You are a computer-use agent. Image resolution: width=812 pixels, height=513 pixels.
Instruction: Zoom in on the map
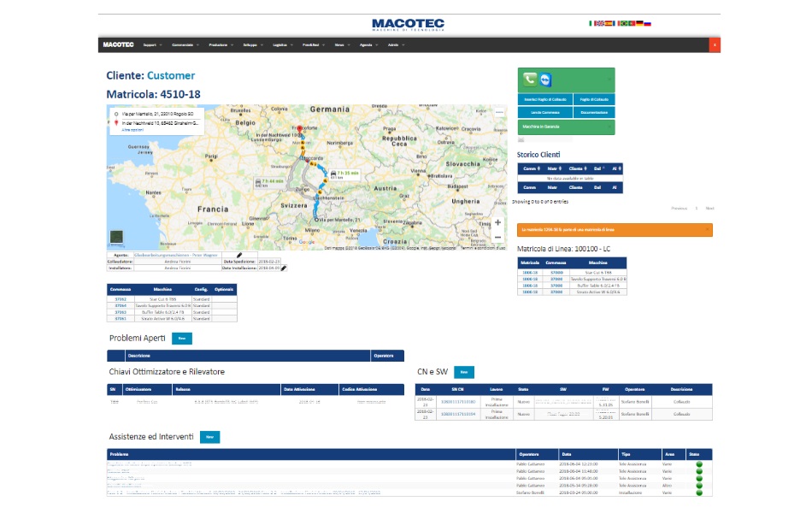tap(497, 222)
